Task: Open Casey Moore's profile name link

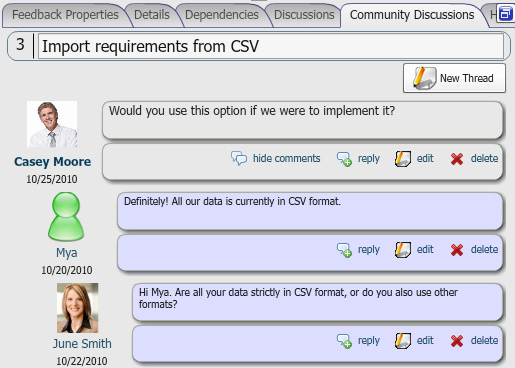Action: click(52, 162)
